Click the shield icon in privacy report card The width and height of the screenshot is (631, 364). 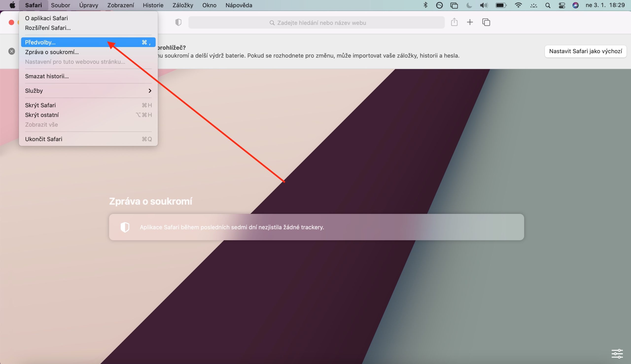pos(125,227)
